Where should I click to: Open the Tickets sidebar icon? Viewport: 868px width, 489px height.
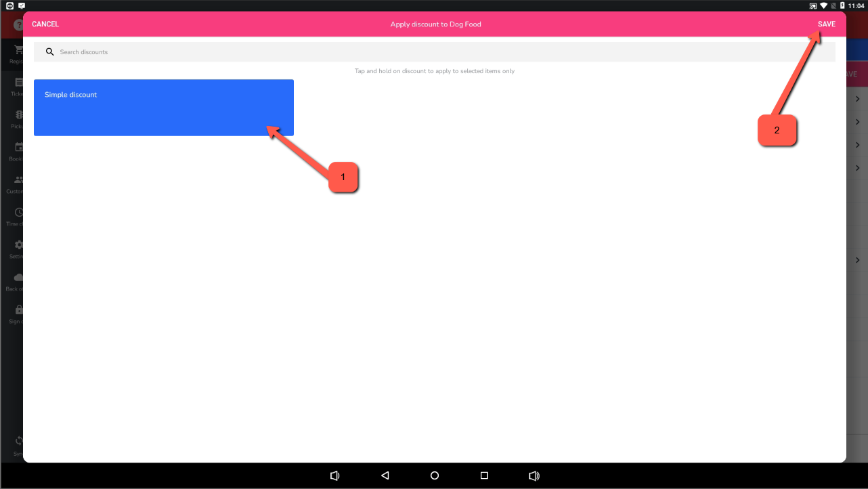click(18, 83)
